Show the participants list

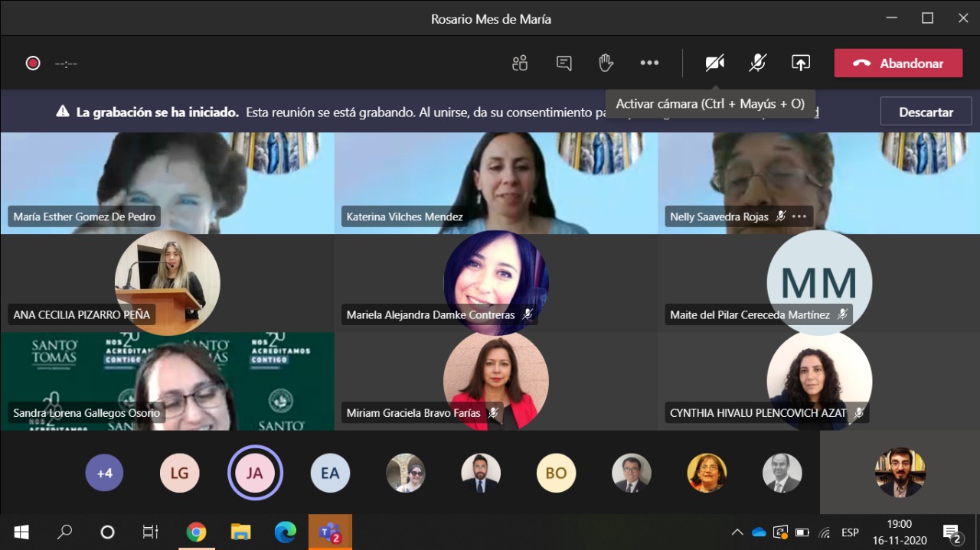pos(521,63)
